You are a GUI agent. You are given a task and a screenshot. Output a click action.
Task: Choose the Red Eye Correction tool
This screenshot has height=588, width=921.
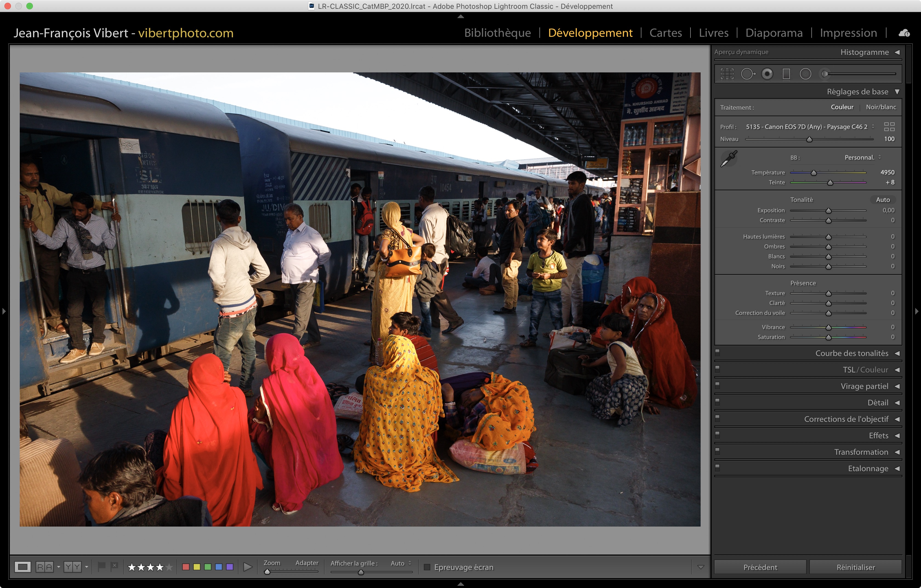tap(767, 74)
